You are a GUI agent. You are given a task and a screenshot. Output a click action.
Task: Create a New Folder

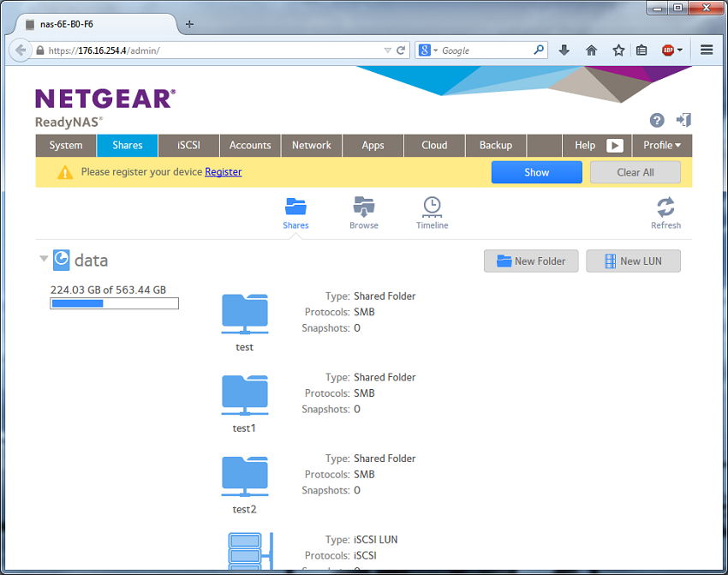(531, 261)
